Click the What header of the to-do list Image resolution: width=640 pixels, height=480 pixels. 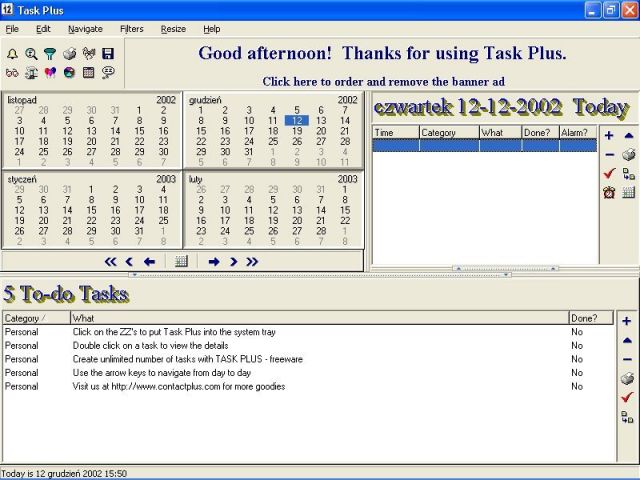(320, 318)
